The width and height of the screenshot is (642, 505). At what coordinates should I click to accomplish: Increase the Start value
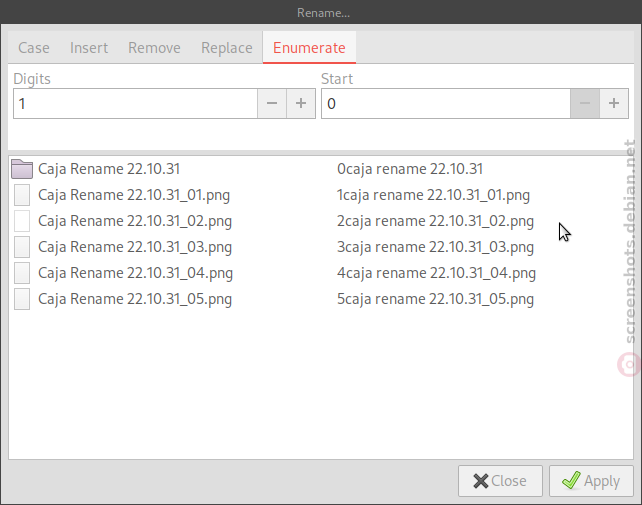coord(614,104)
